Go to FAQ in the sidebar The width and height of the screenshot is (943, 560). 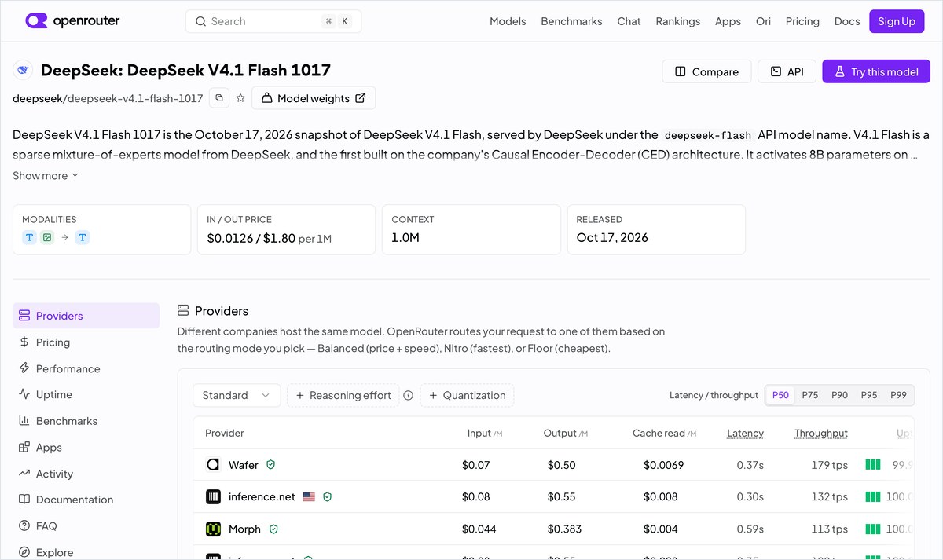pos(86,526)
